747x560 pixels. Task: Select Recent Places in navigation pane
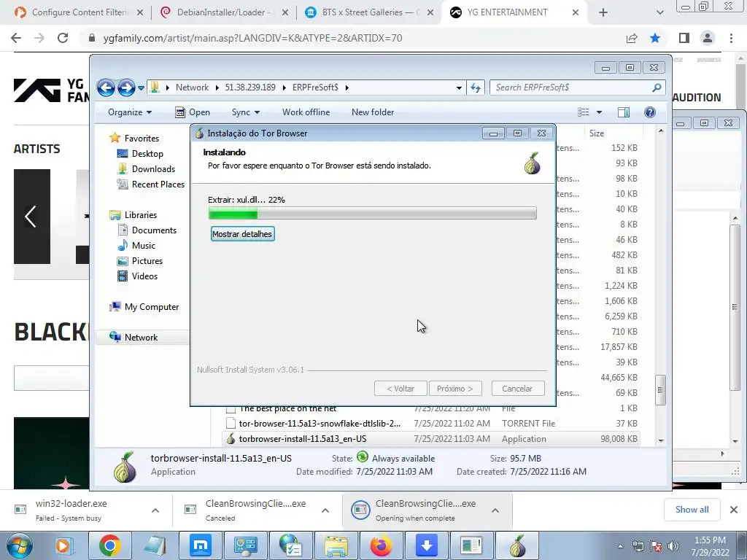point(158,184)
